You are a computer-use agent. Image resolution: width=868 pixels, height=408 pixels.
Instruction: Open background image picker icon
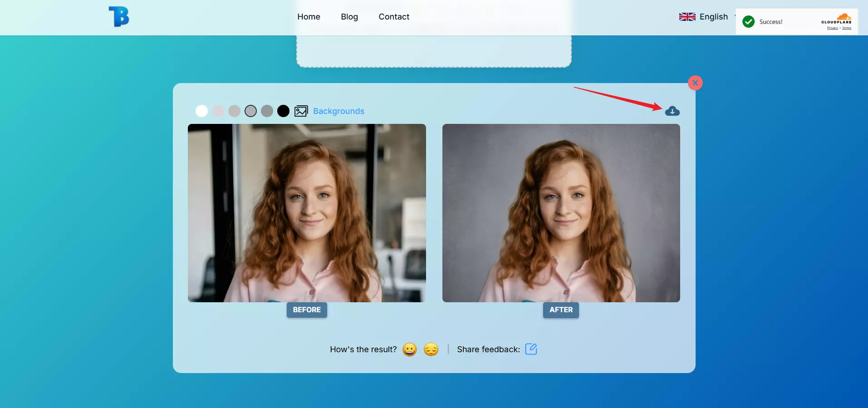(301, 111)
